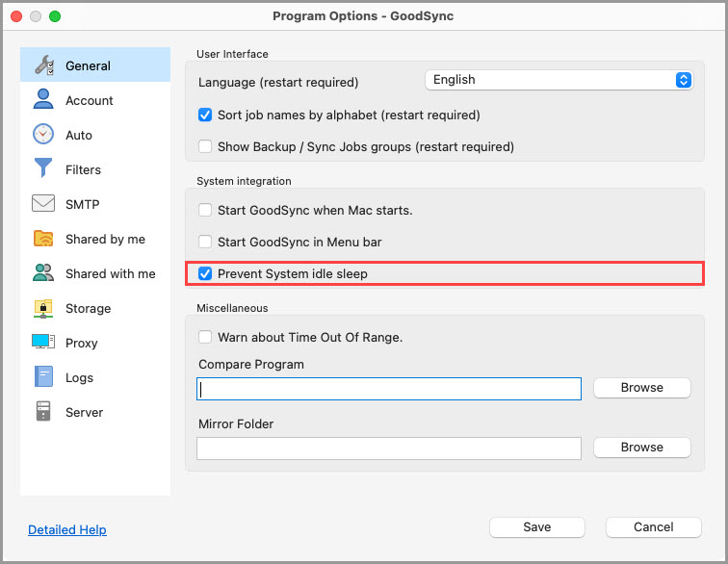Click the General wrench icon
Image resolution: width=728 pixels, height=564 pixels.
pyautogui.click(x=44, y=65)
